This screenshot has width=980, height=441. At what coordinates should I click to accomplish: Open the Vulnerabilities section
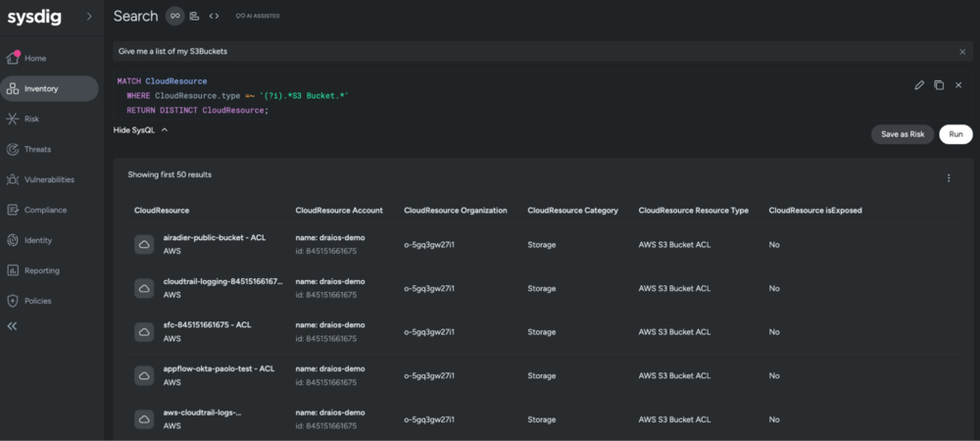[x=49, y=180]
